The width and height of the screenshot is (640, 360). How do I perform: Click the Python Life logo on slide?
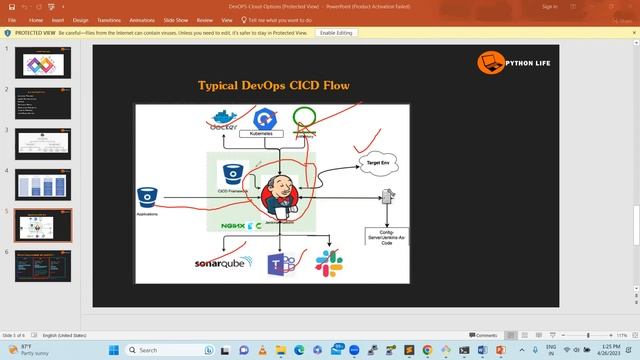pos(514,63)
